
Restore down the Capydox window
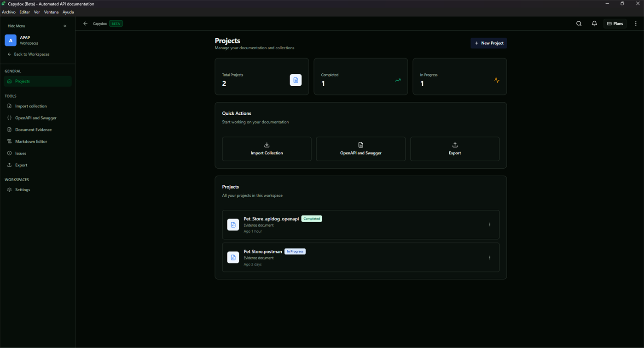click(x=622, y=4)
